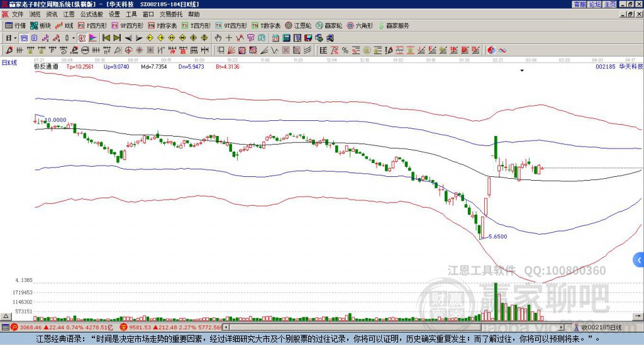Click the colorful flag play icon

click(93, 38)
